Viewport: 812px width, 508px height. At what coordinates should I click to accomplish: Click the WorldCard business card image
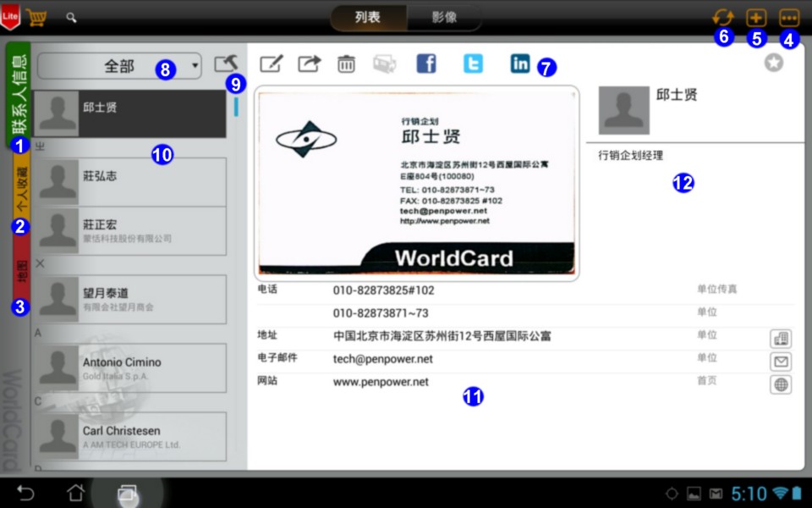click(x=416, y=183)
